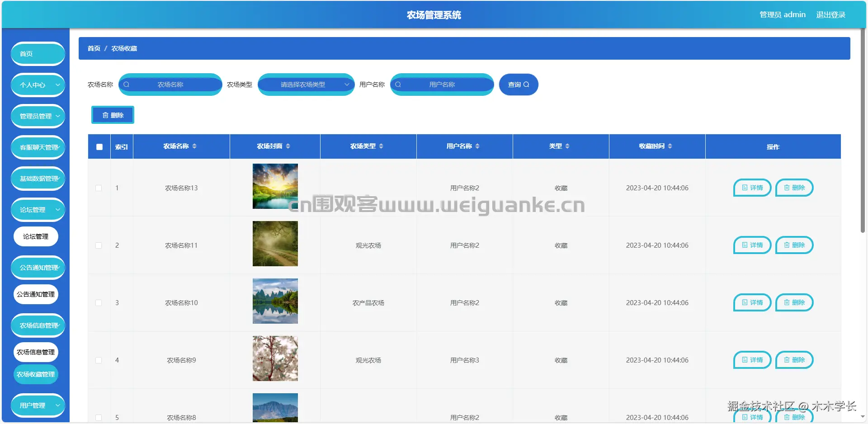868x424 pixels.
Task: Open 详情 for 农场名称11
Action: (x=752, y=245)
